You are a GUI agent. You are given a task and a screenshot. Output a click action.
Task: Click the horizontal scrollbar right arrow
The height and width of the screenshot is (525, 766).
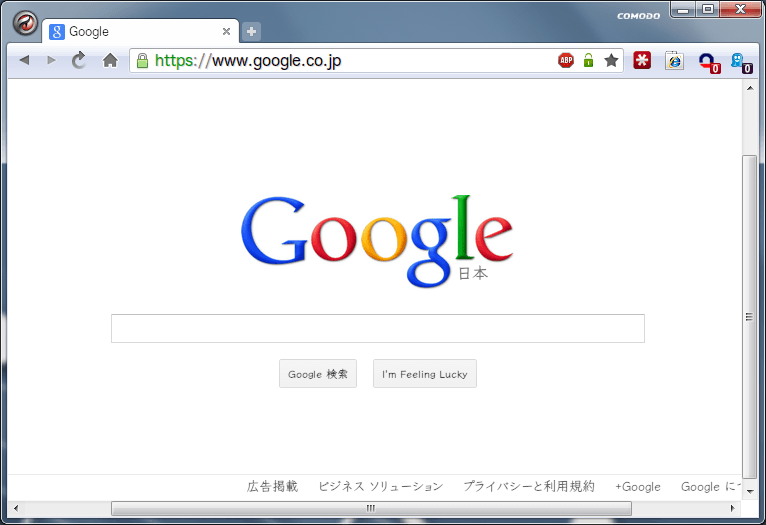point(732,508)
